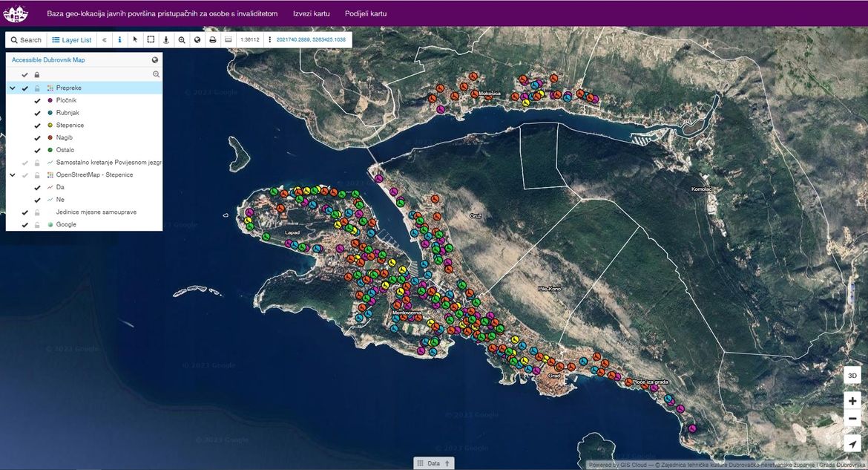868x470 pixels.
Task: Hide the Google basemap layer
Action: (x=25, y=224)
